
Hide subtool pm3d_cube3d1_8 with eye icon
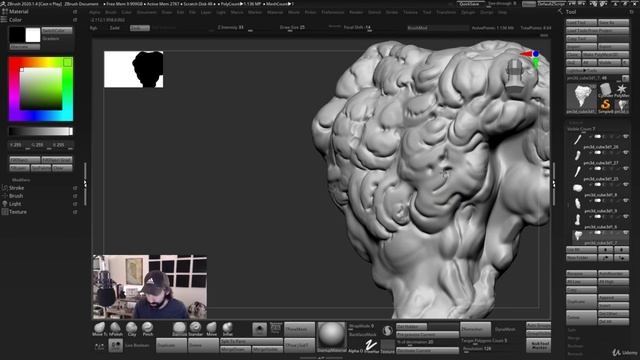click(625, 185)
